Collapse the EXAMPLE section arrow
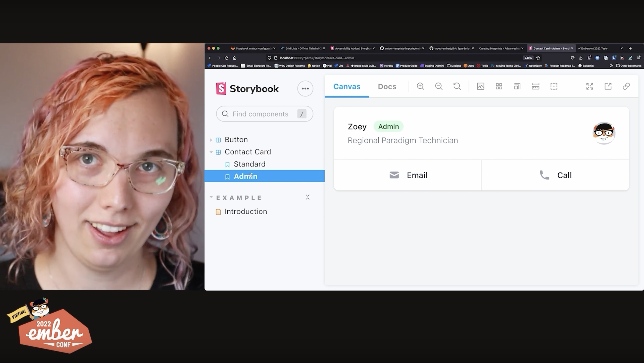The image size is (644, 363). click(x=211, y=197)
